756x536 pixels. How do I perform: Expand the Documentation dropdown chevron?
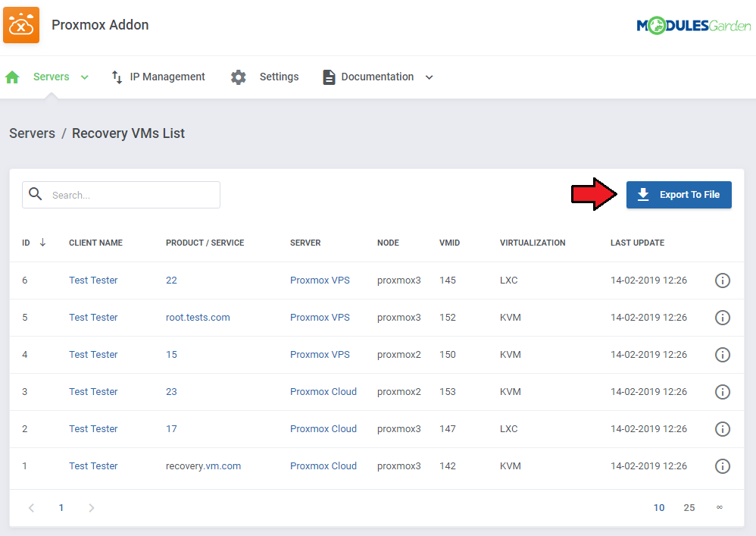(429, 77)
